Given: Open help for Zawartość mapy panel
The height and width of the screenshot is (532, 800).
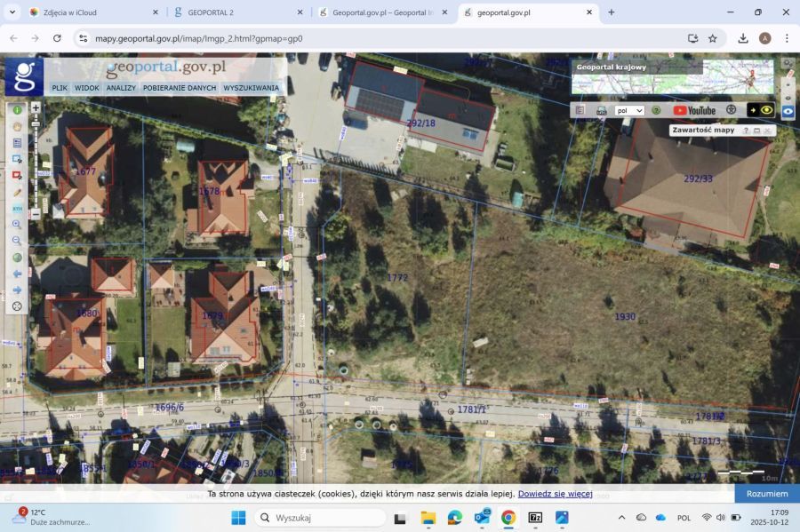Looking at the screenshot, I should coord(746,131).
